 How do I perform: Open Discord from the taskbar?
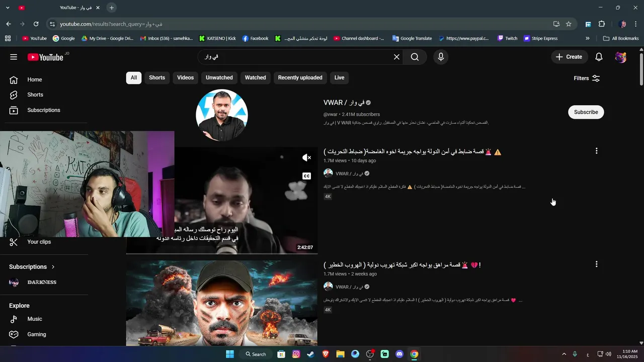399,354
